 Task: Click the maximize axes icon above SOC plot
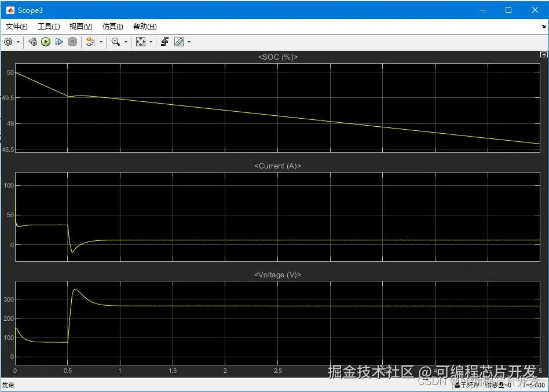click(544, 54)
